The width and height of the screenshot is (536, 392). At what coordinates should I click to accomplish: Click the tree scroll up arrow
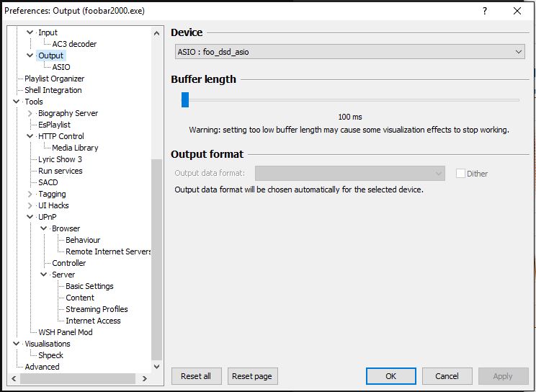[x=156, y=33]
